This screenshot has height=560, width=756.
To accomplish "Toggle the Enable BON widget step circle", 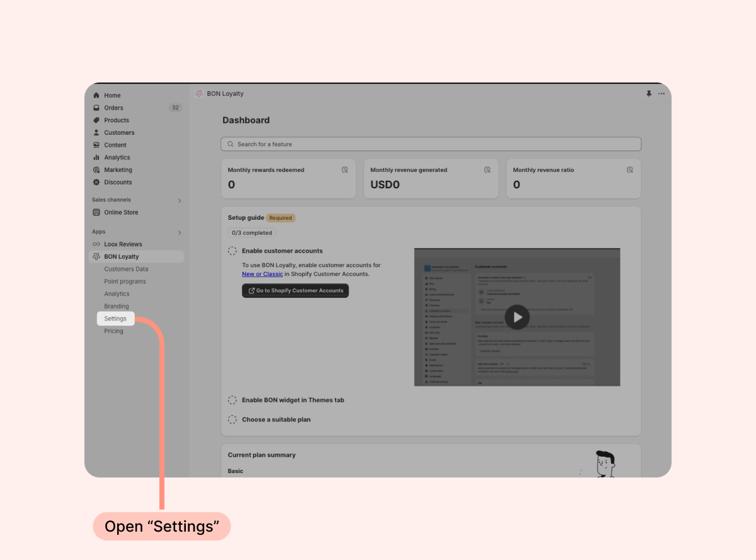I will click(232, 400).
